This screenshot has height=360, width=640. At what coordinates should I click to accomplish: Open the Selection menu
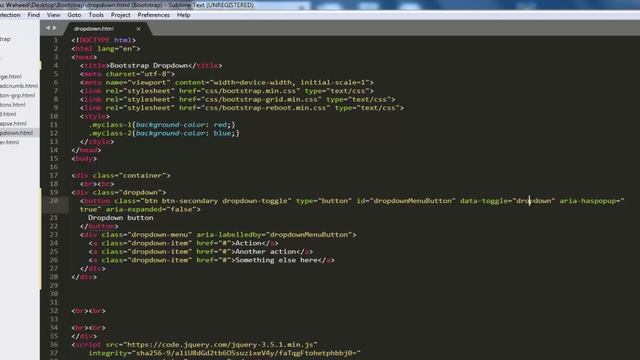(10, 15)
